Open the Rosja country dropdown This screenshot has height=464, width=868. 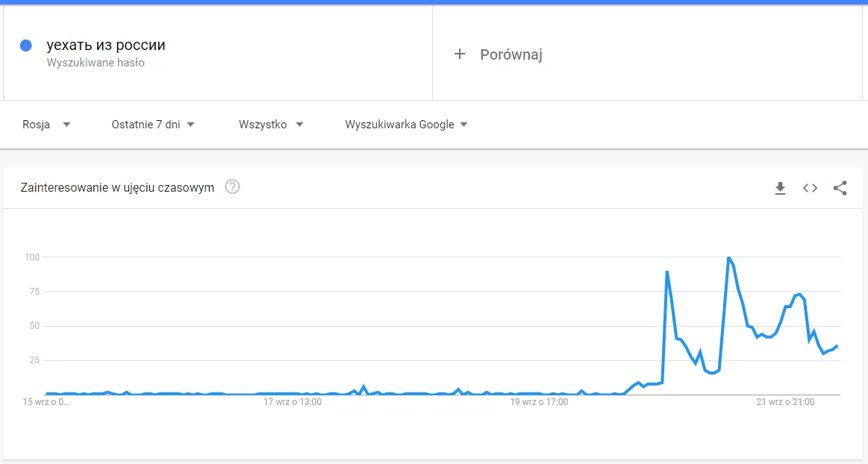click(x=46, y=125)
